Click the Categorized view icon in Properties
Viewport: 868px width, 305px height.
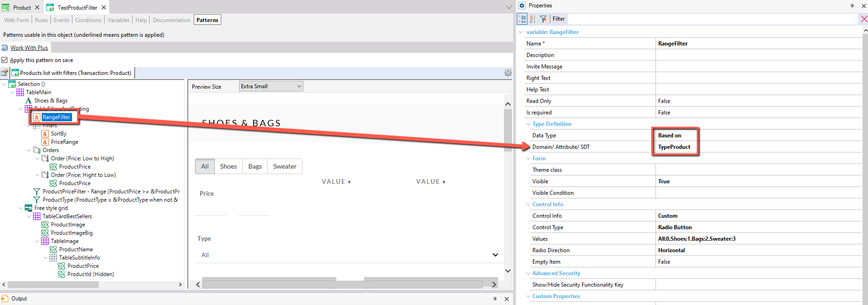(x=522, y=19)
